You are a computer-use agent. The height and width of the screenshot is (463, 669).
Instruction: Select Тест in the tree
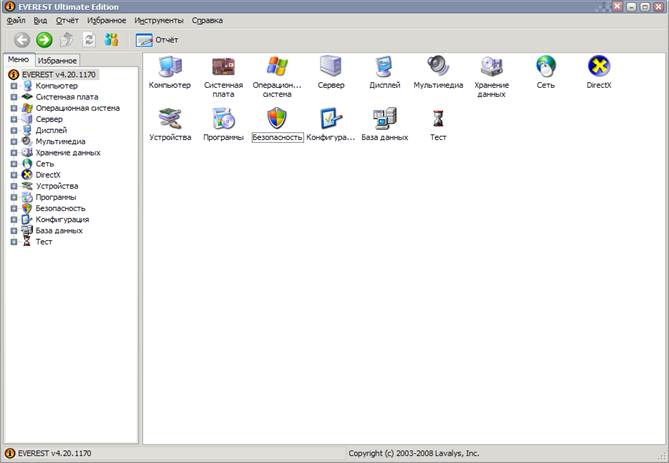click(x=44, y=242)
